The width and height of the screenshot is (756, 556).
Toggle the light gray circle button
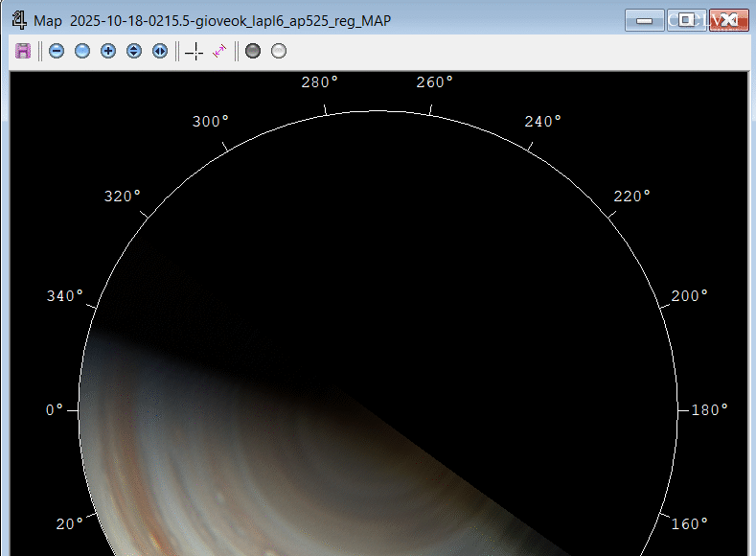point(279,51)
